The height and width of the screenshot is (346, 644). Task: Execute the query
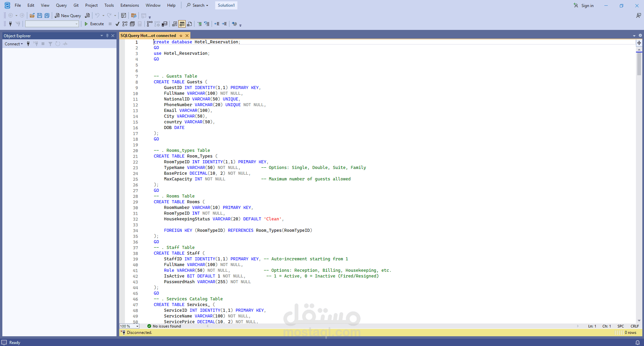(94, 24)
